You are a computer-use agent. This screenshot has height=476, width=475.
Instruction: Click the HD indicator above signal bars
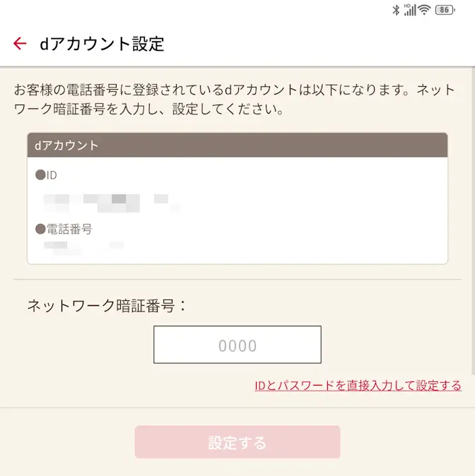point(408,6)
